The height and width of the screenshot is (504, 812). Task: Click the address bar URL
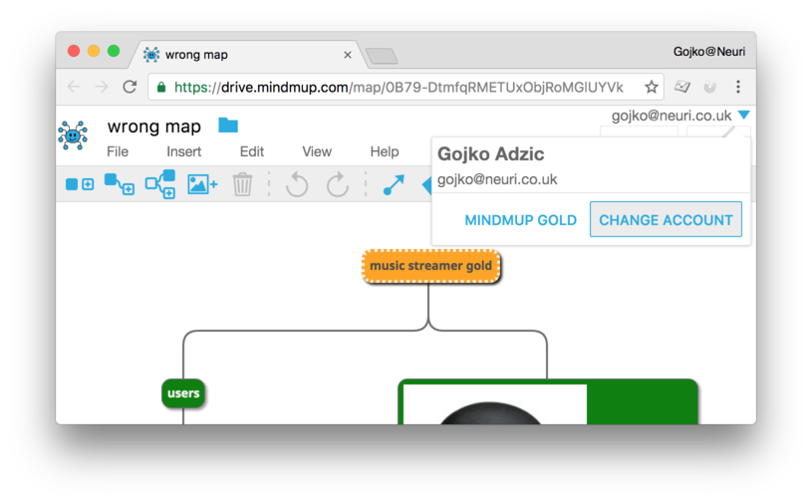(x=399, y=87)
